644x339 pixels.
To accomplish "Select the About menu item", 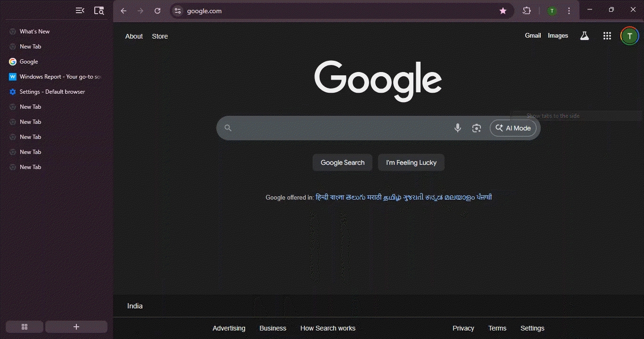I will (x=134, y=36).
